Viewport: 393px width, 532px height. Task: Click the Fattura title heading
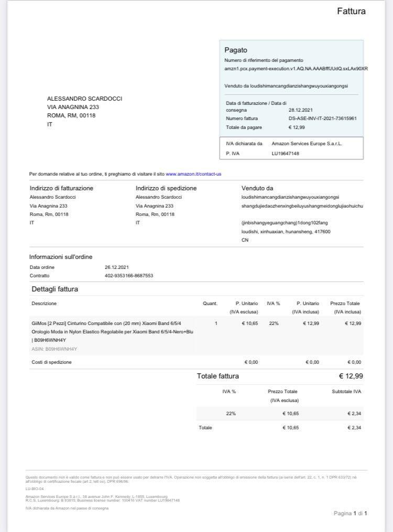pyautogui.click(x=351, y=12)
